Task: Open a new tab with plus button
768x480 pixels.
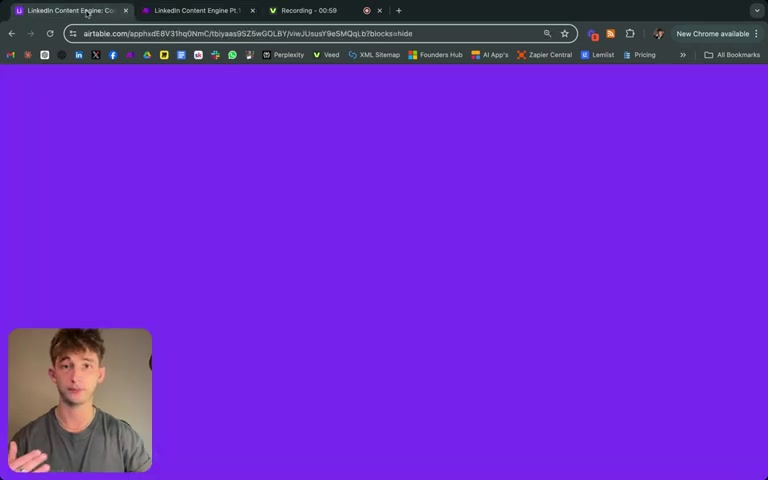Action: coord(399,11)
